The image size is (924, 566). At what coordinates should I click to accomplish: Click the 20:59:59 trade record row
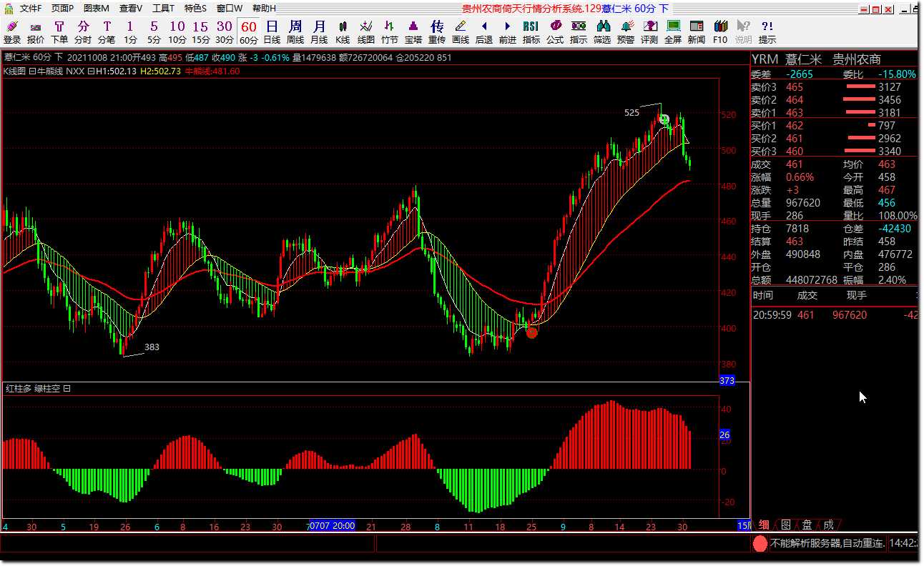click(x=834, y=314)
